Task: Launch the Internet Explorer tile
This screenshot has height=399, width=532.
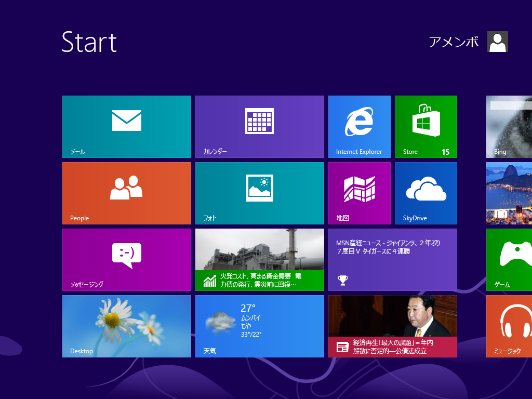Action: 360,127
